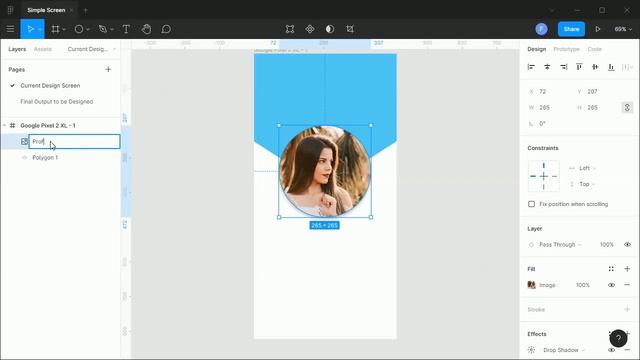The image size is (640, 360).
Task: Align vertical centers
Action: coord(595,67)
